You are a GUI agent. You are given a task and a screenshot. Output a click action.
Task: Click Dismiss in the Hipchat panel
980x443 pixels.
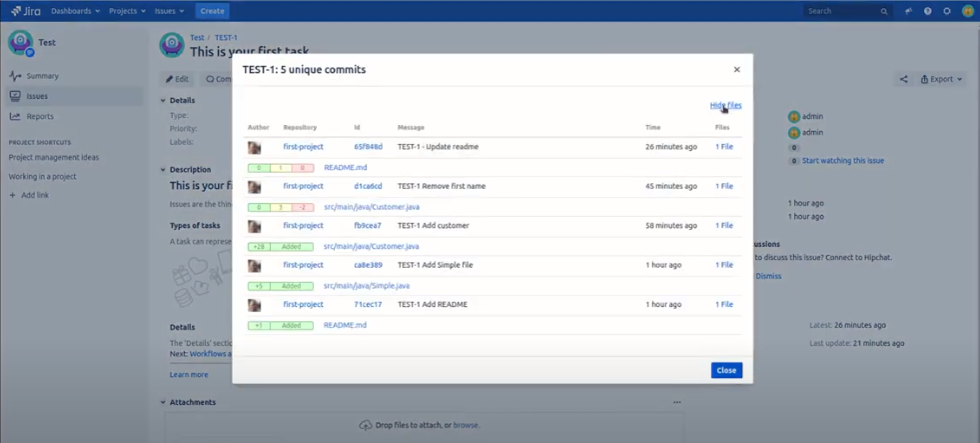[768, 276]
